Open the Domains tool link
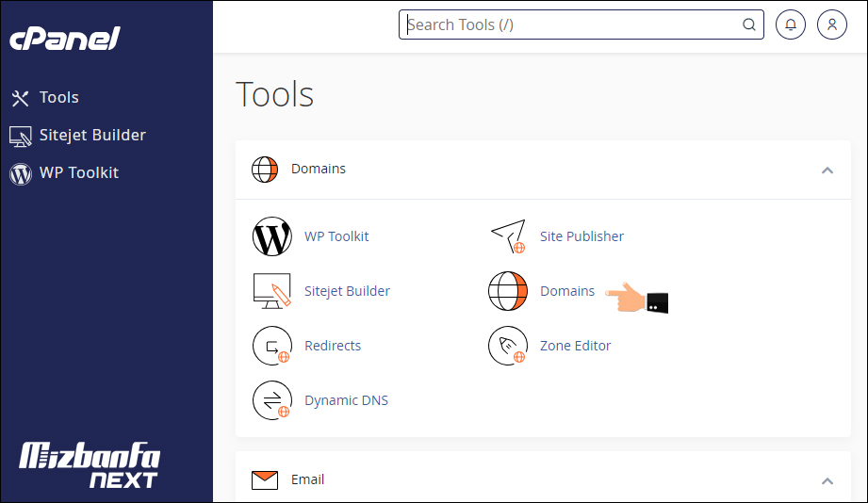This screenshot has width=868, height=503. [567, 291]
